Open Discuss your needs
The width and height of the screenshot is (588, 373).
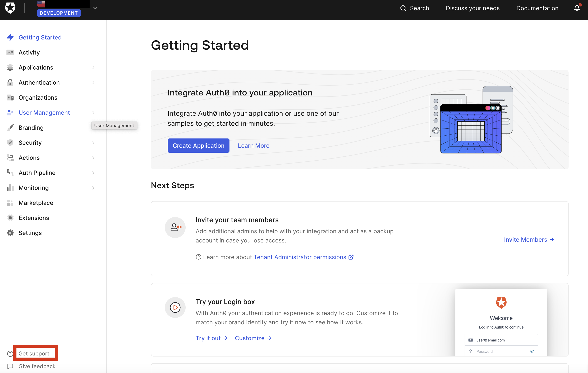tap(473, 8)
